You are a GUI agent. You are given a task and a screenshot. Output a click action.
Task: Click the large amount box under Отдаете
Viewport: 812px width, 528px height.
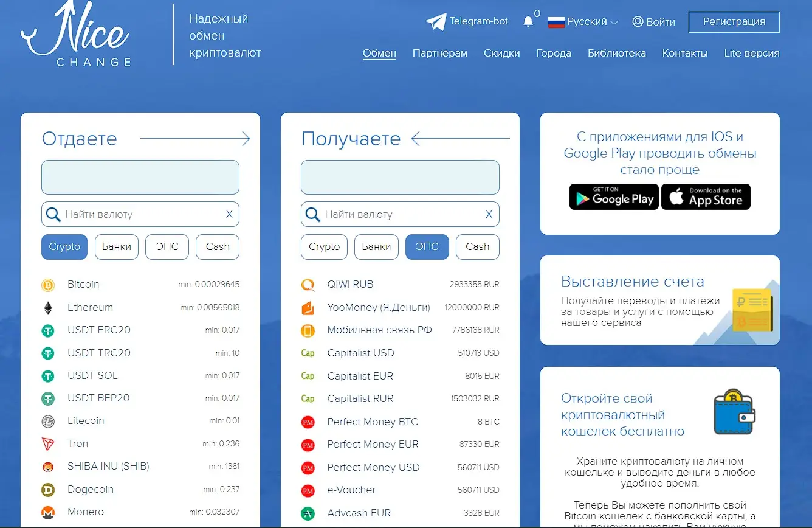point(140,177)
